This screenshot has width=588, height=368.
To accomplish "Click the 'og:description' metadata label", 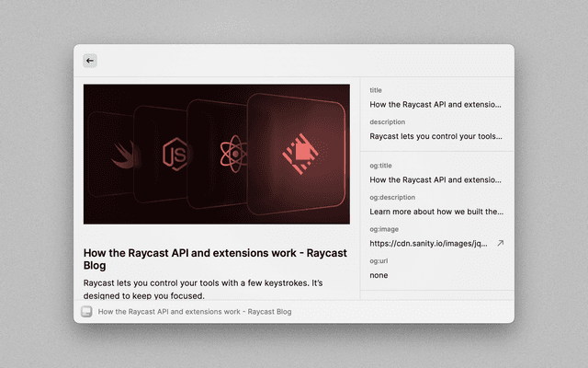I will [x=392, y=197].
